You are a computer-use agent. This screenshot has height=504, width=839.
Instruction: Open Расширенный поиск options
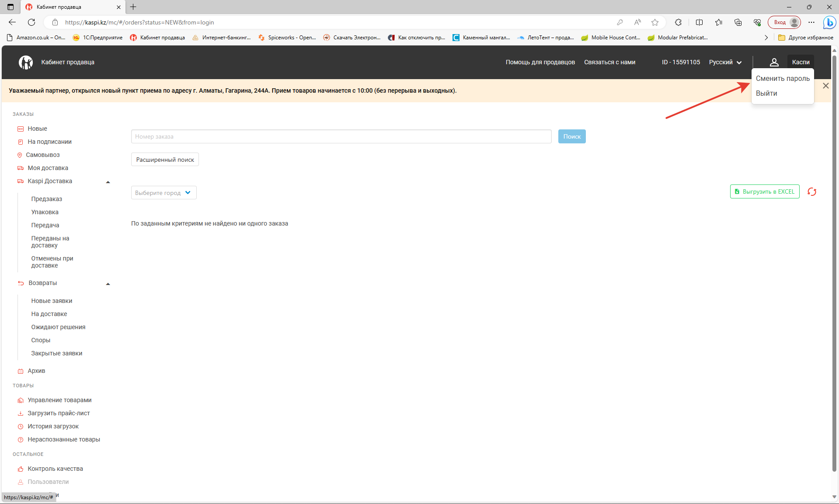pos(165,160)
